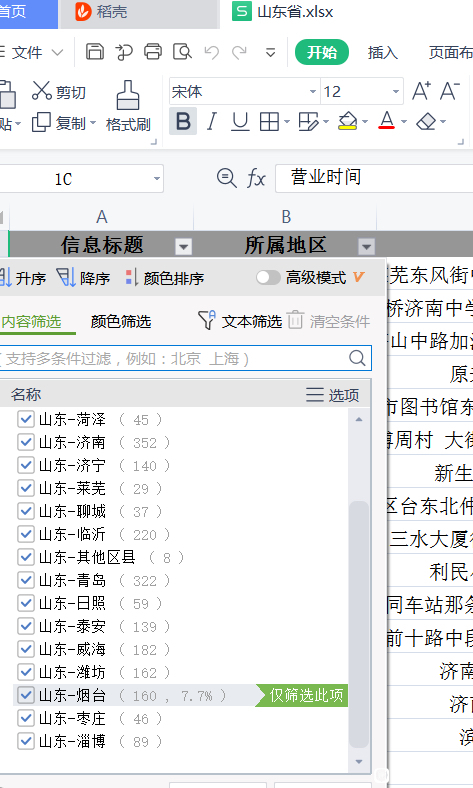This screenshot has width=473, height=788.
Task: Open Print Preview from the quick toolbar
Action: pos(182,52)
